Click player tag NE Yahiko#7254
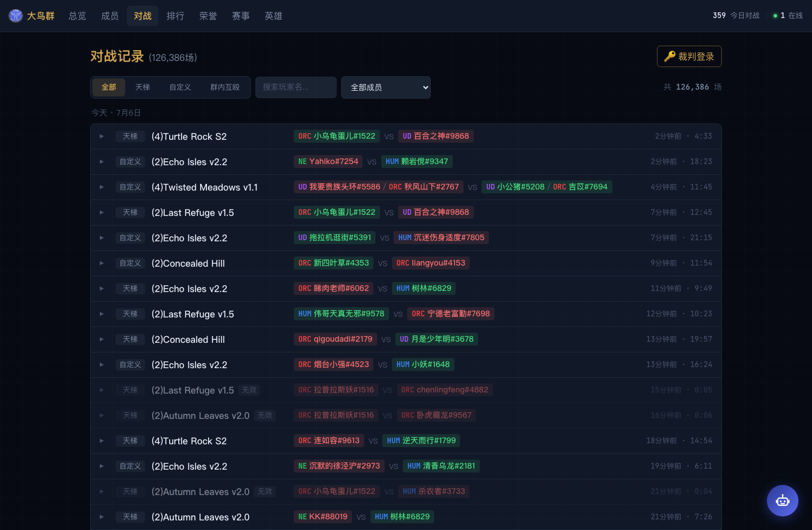This screenshot has height=530, width=812. coord(328,161)
